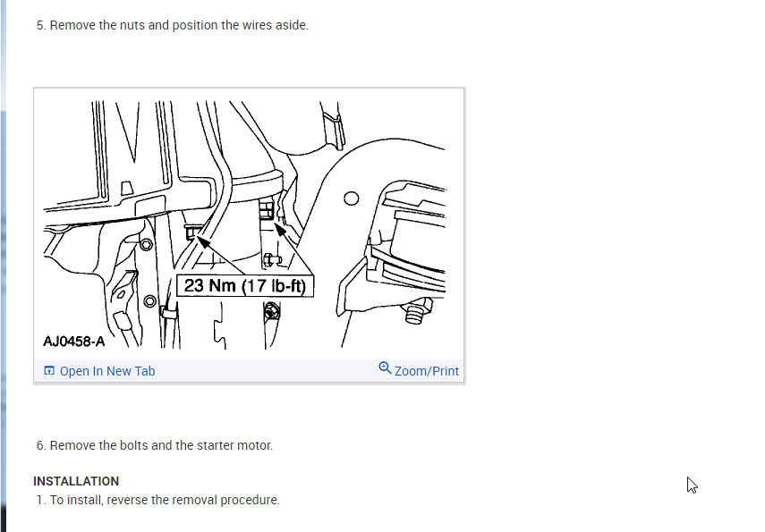Click the lower small round bolt on left bracket
765x532 pixels.
150,300
